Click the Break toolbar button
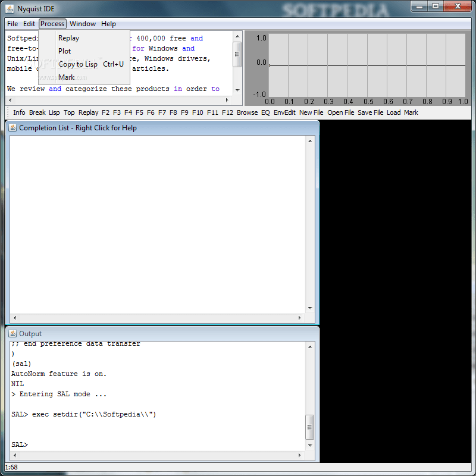 37,112
